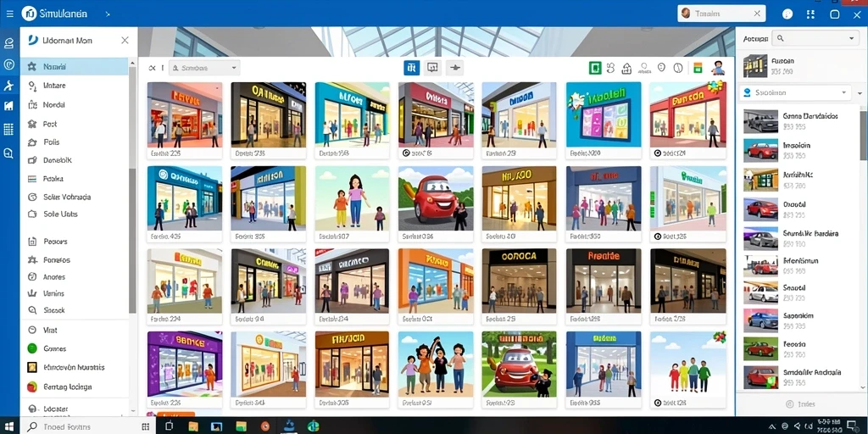Open the Fuaoan item atop right panel

pyautogui.click(x=798, y=66)
